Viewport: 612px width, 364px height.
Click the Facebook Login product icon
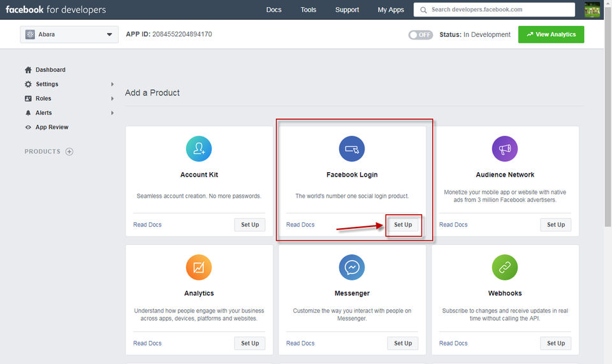352,149
